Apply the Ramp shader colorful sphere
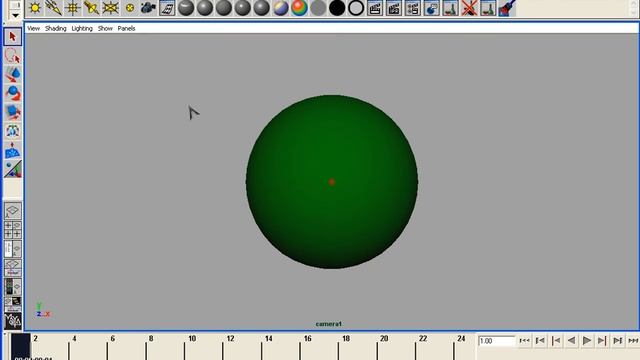The image size is (640, 360). [299, 8]
